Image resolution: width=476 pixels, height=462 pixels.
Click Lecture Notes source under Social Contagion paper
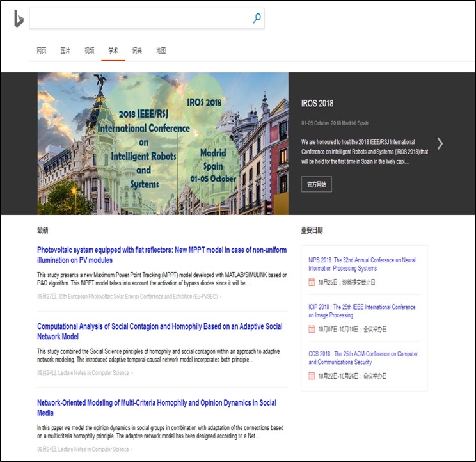click(93, 373)
